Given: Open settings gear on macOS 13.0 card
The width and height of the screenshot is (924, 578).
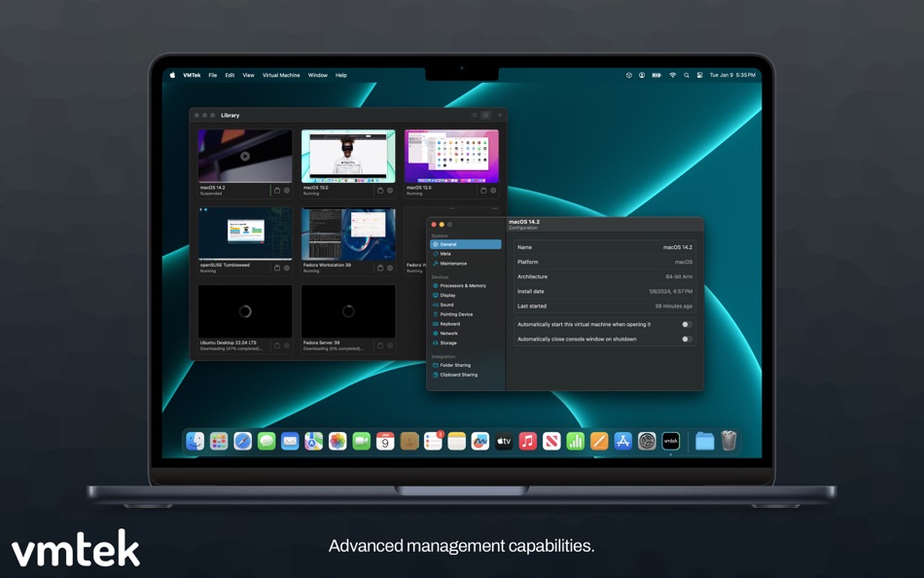Looking at the screenshot, I should tap(390, 191).
